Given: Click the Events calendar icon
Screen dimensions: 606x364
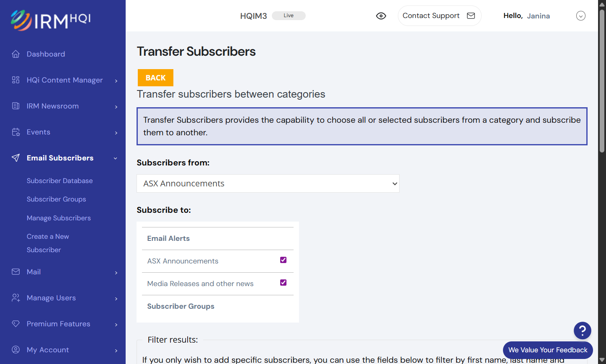Looking at the screenshot, I should tap(16, 132).
